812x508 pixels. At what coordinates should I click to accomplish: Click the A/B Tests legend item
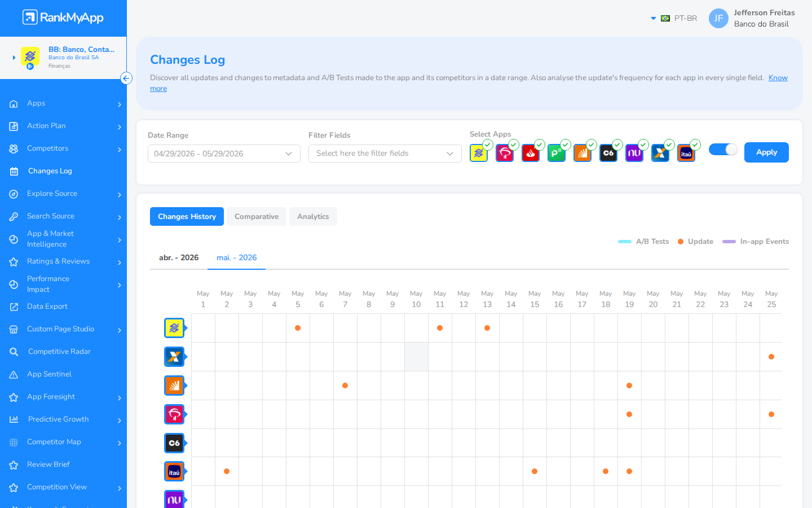tap(643, 242)
